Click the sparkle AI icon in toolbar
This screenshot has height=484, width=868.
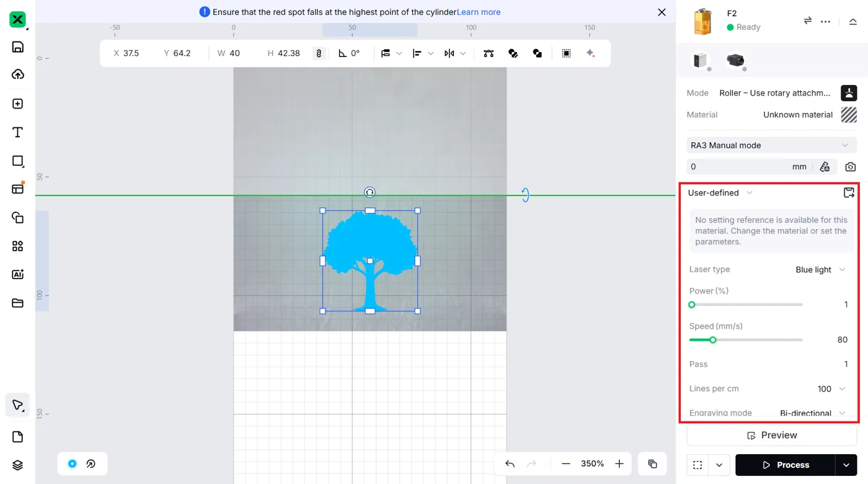point(591,53)
